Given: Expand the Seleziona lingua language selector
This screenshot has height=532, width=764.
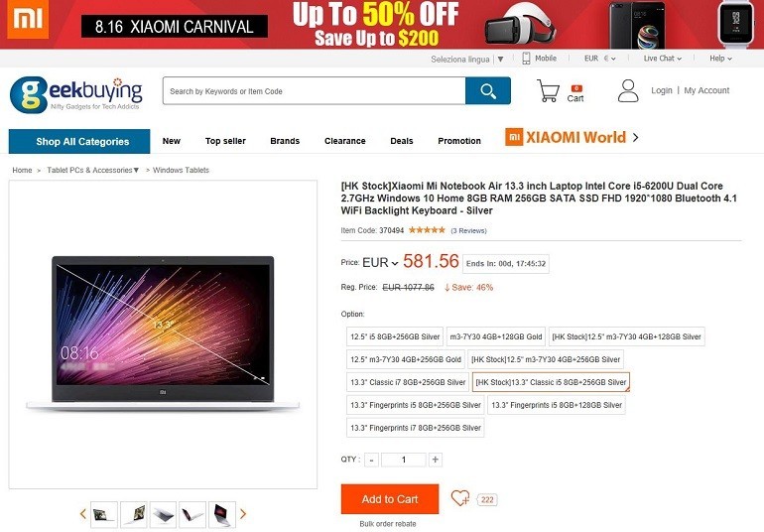Looking at the screenshot, I should (466, 59).
